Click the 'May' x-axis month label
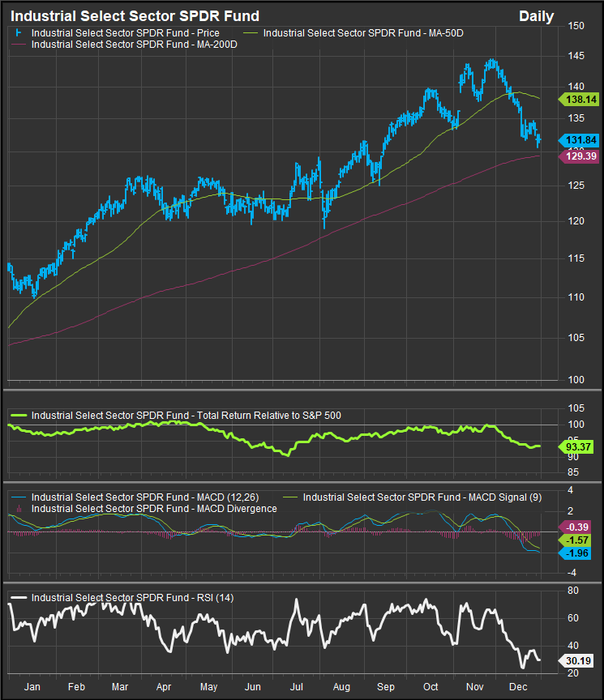Screen dimensions: 604x700 (x=208, y=687)
